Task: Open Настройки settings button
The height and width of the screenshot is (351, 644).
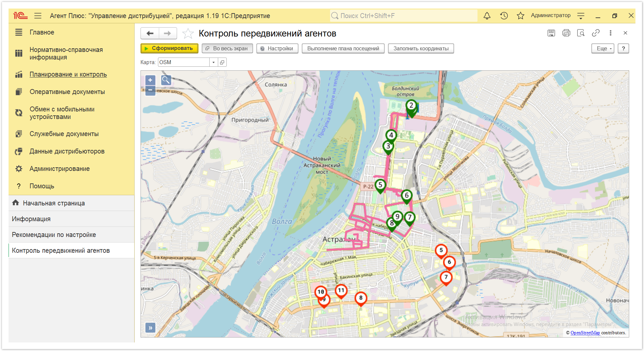Action: click(x=277, y=48)
